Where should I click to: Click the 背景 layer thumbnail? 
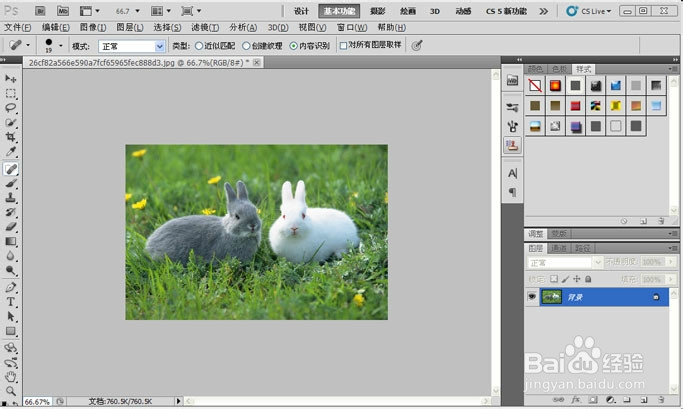click(551, 297)
